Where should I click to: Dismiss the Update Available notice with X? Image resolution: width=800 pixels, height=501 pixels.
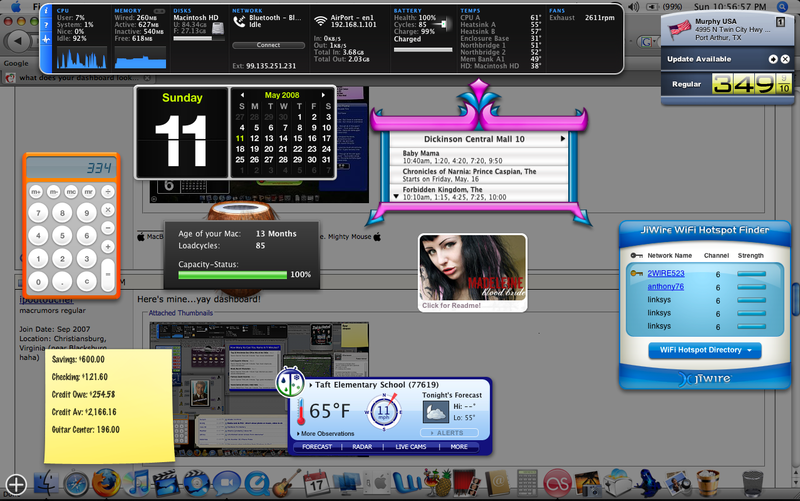click(785, 60)
